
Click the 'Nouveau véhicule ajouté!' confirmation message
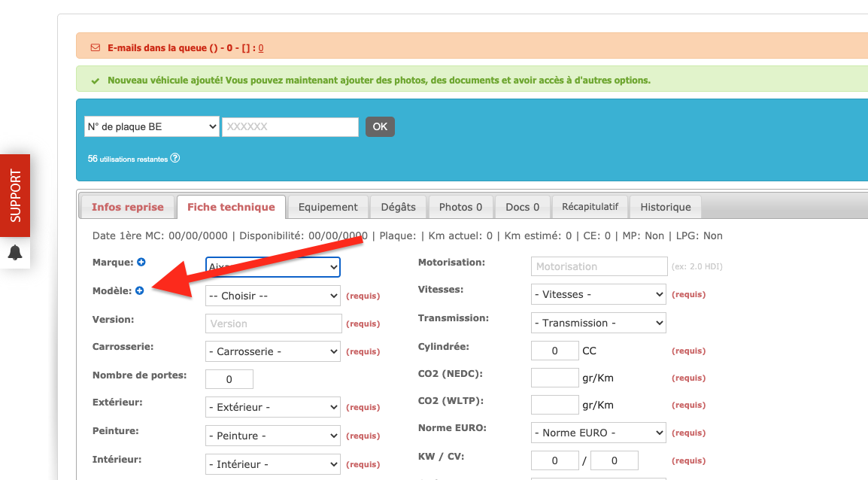click(x=378, y=81)
